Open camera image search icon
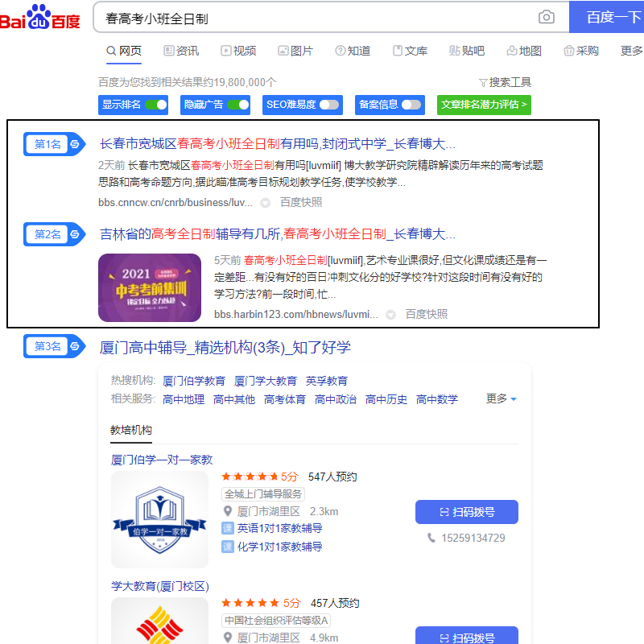644x644 pixels. click(546, 17)
